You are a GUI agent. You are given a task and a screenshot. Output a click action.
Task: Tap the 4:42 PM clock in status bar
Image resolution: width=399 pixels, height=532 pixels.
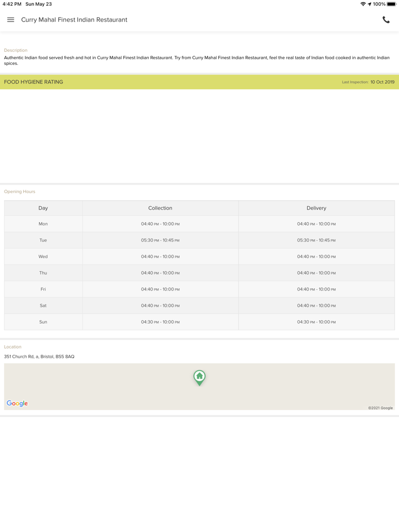tap(12, 4)
